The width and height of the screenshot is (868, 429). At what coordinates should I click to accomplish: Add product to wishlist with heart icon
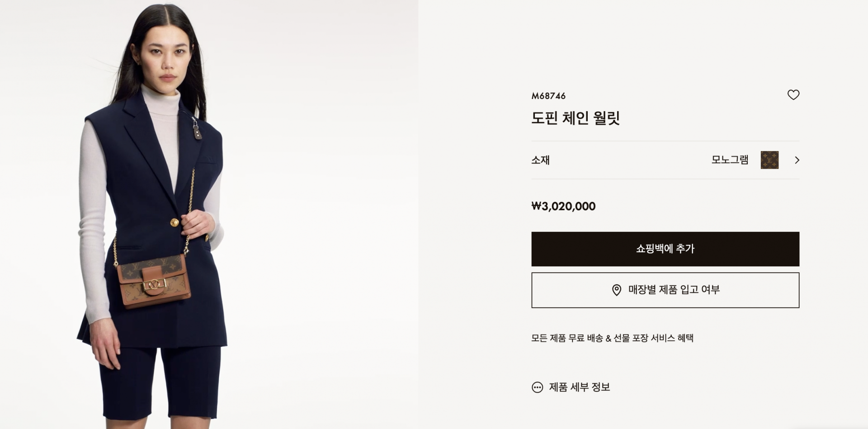pyautogui.click(x=793, y=95)
